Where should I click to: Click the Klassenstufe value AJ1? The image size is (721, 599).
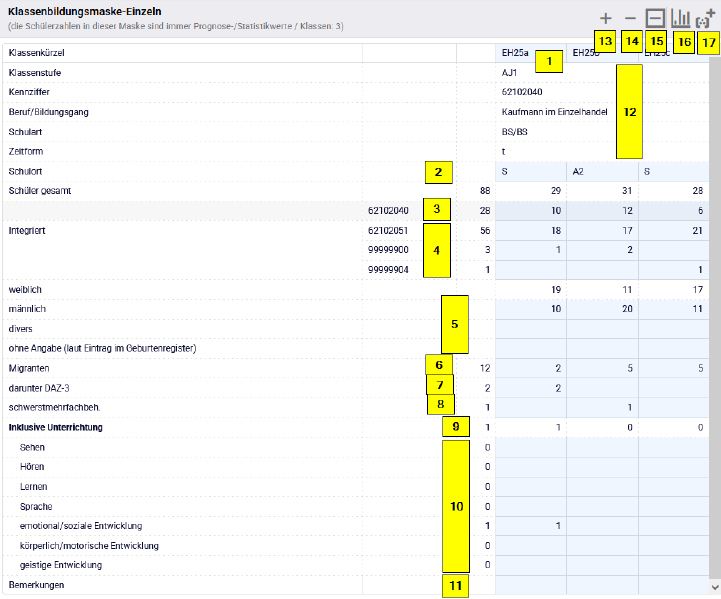tap(510, 73)
